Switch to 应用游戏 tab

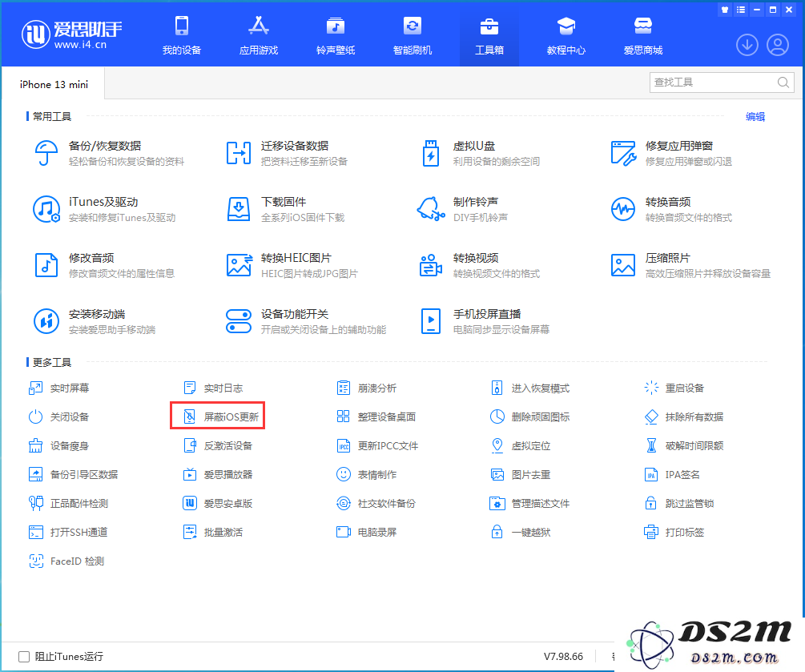[x=259, y=35]
